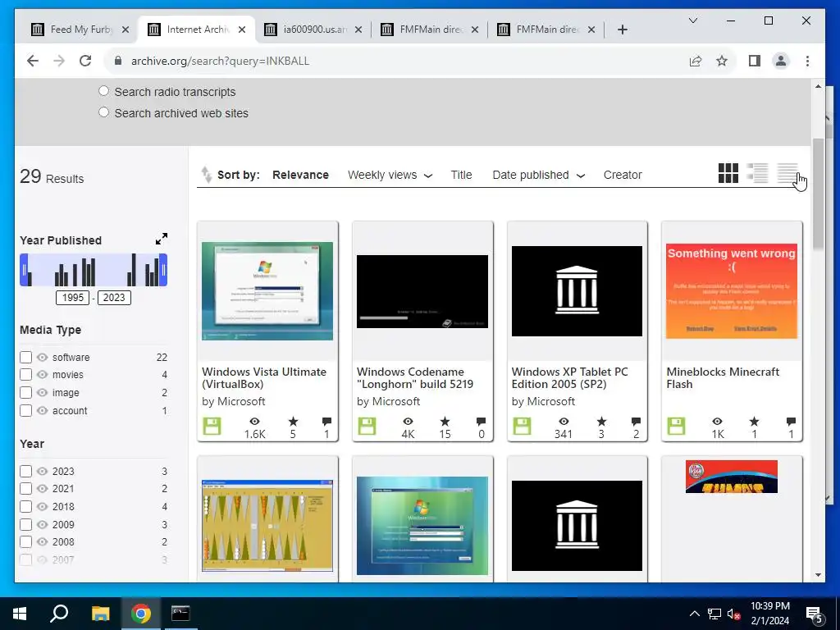Edit the 2023 end year field
This screenshot has width=840, height=630.
(114, 298)
